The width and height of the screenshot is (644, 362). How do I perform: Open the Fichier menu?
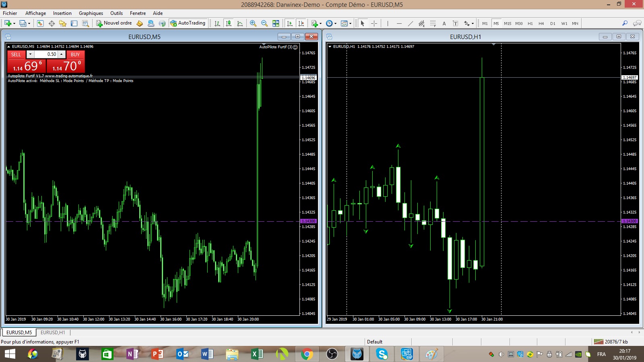10,13
